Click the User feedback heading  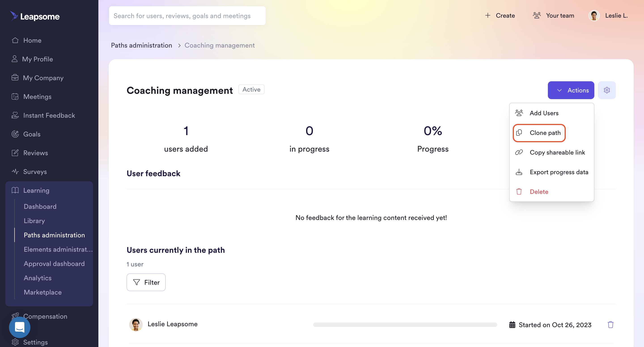click(x=153, y=173)
